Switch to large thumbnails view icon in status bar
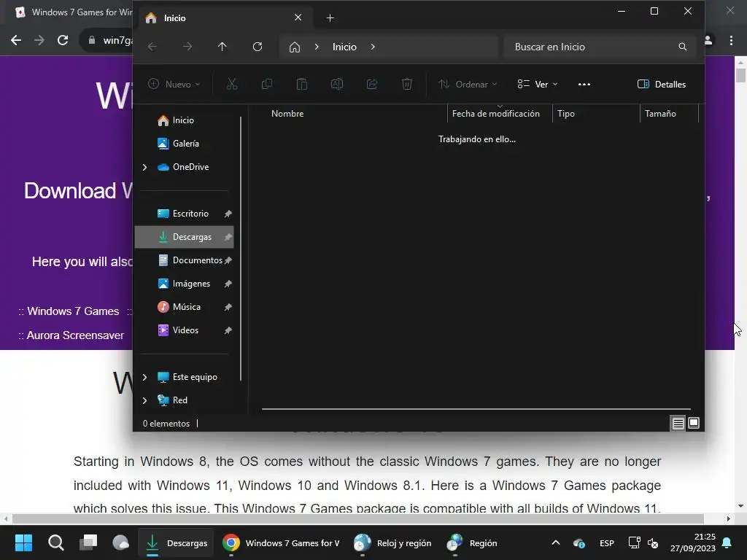 (x=694, y=423)
